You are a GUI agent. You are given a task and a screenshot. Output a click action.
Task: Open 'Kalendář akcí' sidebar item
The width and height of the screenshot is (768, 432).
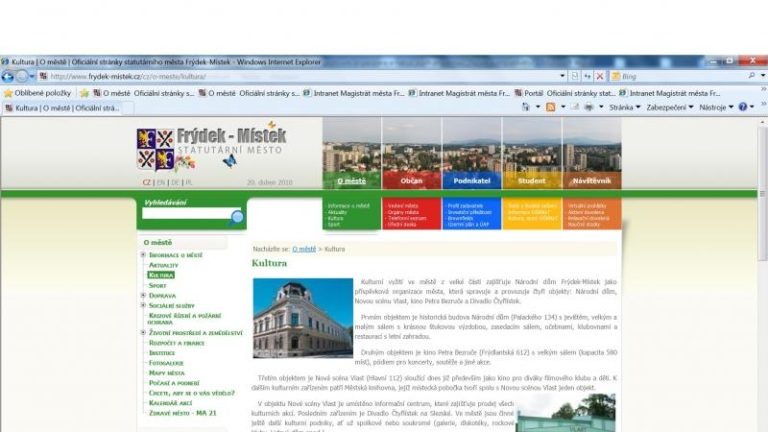point(170,403)
